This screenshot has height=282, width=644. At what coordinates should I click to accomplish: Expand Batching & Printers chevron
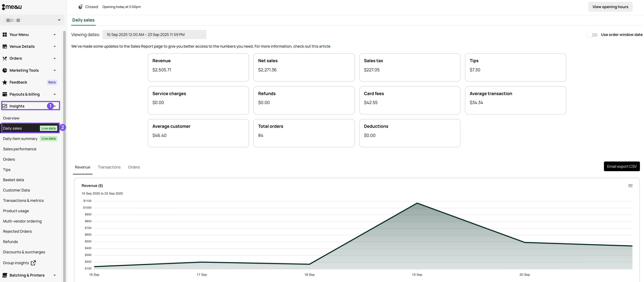[54, 275]
